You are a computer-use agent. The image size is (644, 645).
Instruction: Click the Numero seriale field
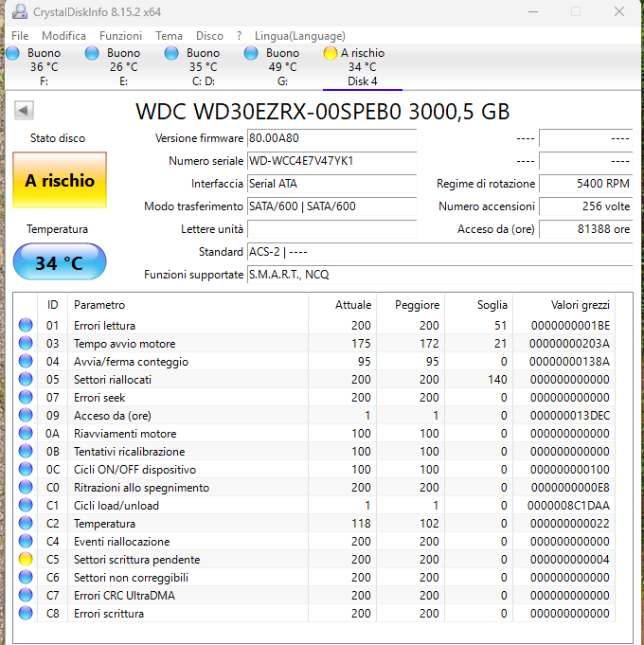(331, 161)
